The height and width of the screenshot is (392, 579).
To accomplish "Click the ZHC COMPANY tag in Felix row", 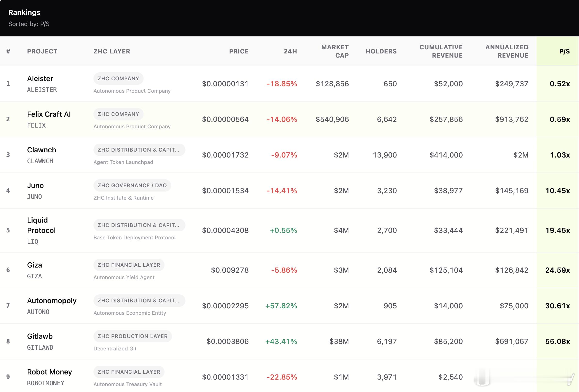I will [x=119, y=114].
